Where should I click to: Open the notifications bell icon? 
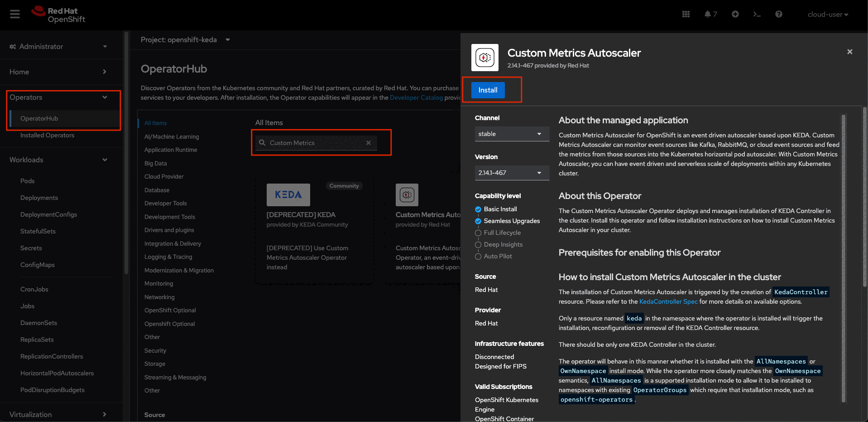[x=708, y=15]
